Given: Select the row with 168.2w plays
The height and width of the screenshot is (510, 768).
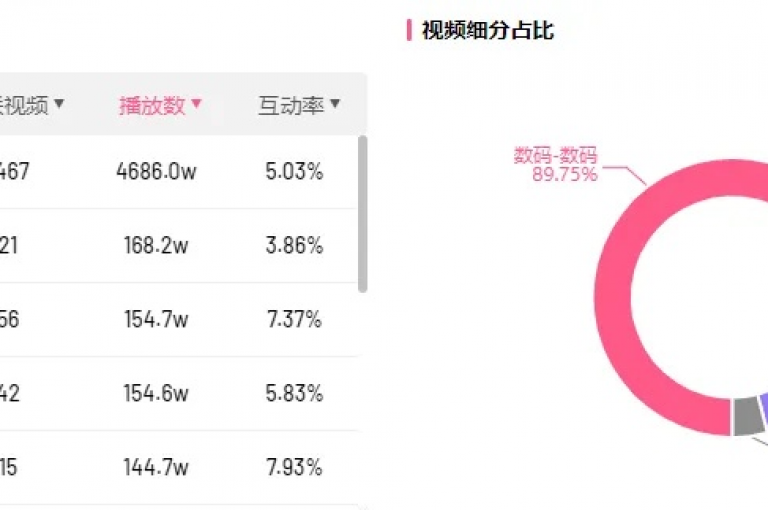Looking at the screenshot, I should click(179, 245).
